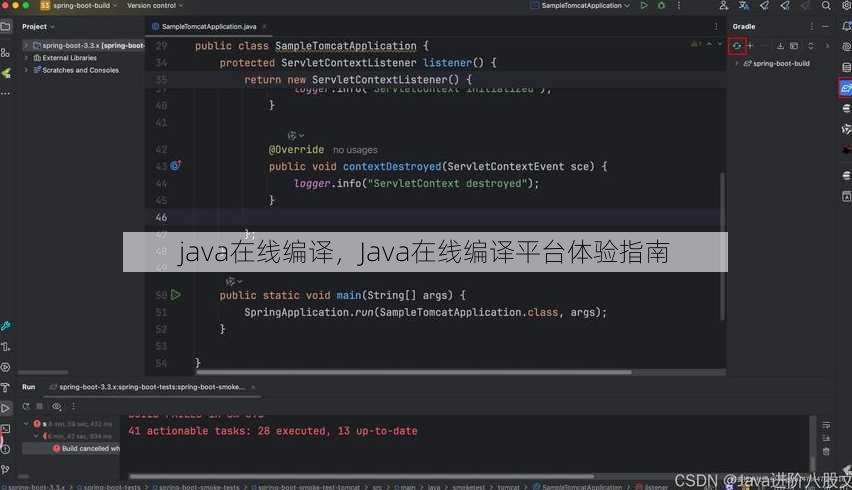This screenshot has height=490, width=852.
Task: Click the editor vertical scrollbar
Action: [722, 246]
